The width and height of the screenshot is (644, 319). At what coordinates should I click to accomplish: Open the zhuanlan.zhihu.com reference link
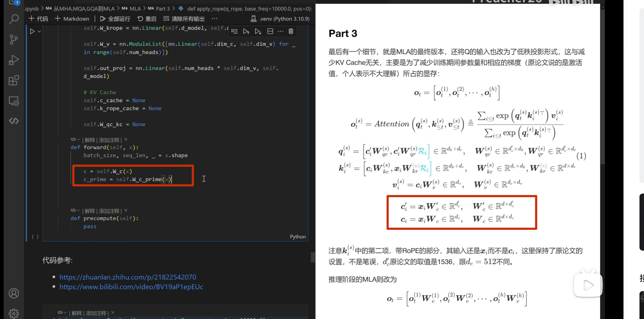coord(128,277)
